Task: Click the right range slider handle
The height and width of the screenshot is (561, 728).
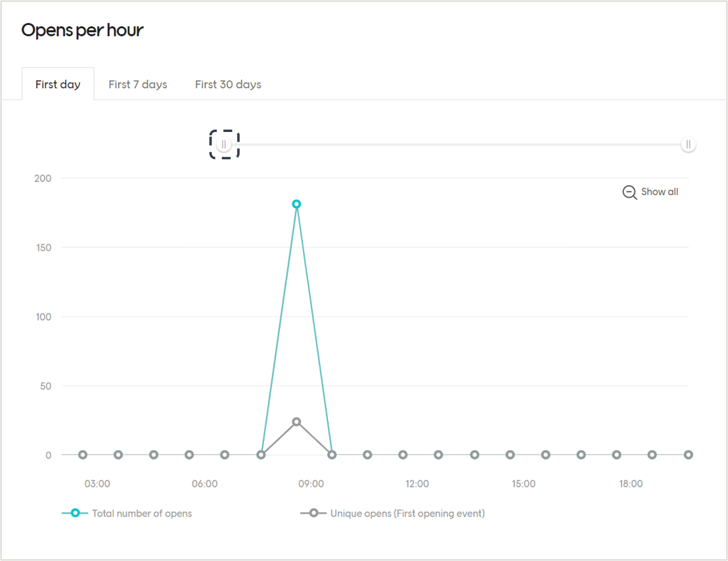Action: click(688, 144)
